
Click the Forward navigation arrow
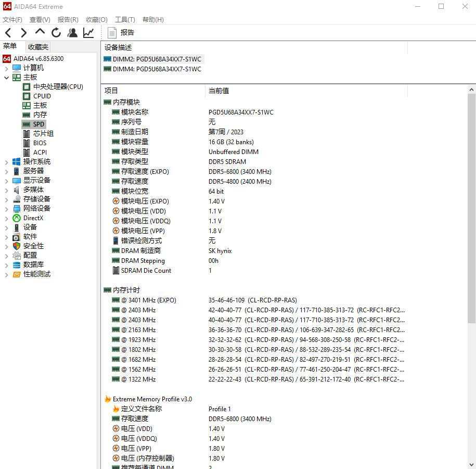(24, 32)
